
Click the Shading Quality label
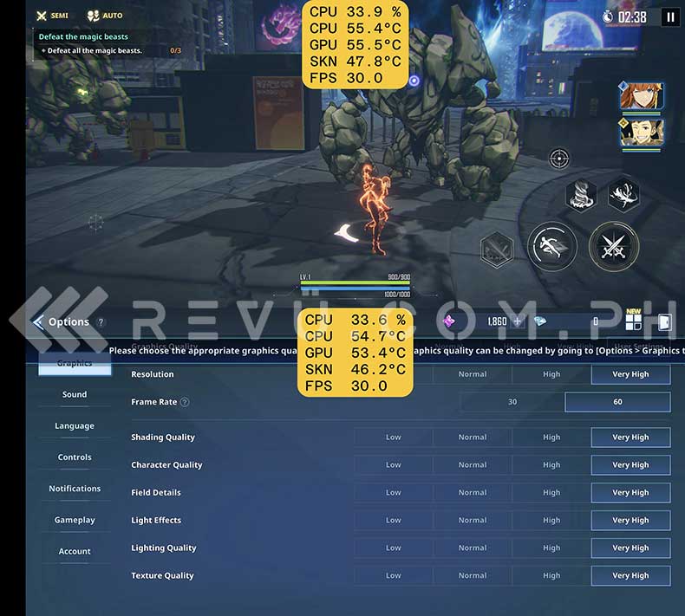click(163, 437)
